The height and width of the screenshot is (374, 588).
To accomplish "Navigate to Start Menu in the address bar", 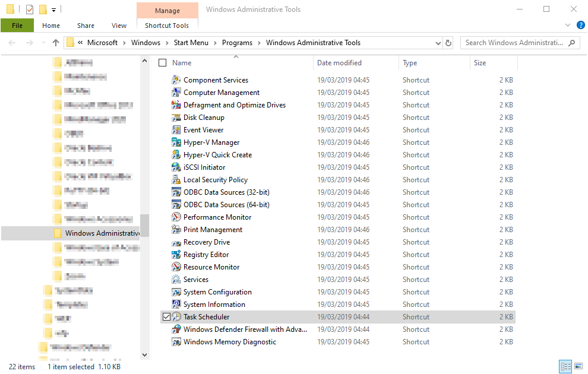I will [x=191, y=43].
